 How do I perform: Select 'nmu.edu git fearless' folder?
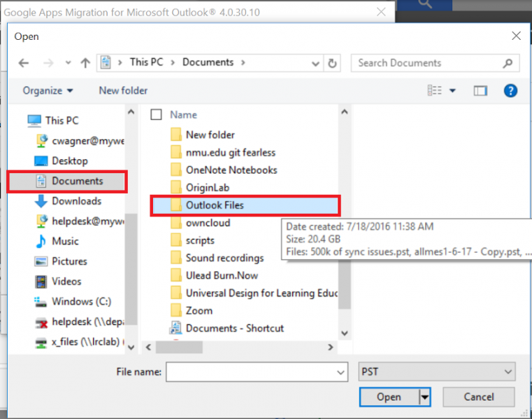pos(223,152)
